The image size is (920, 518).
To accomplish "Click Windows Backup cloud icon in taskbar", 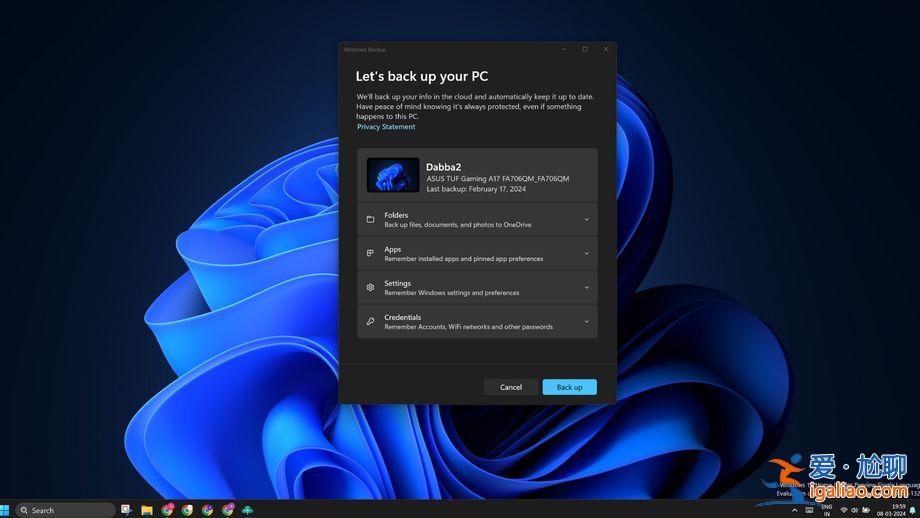I will click(x=248, y=510).
